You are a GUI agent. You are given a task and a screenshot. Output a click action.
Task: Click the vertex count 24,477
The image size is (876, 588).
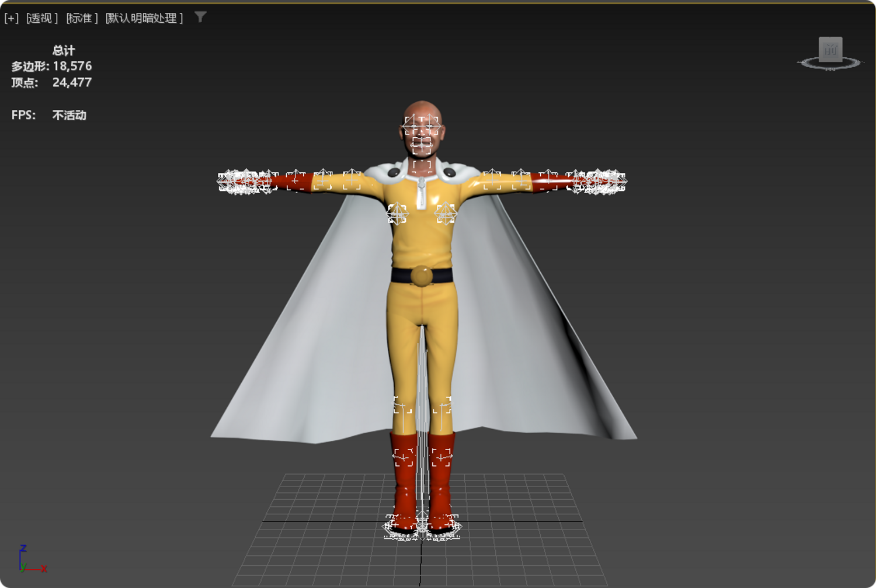[72, 82]
